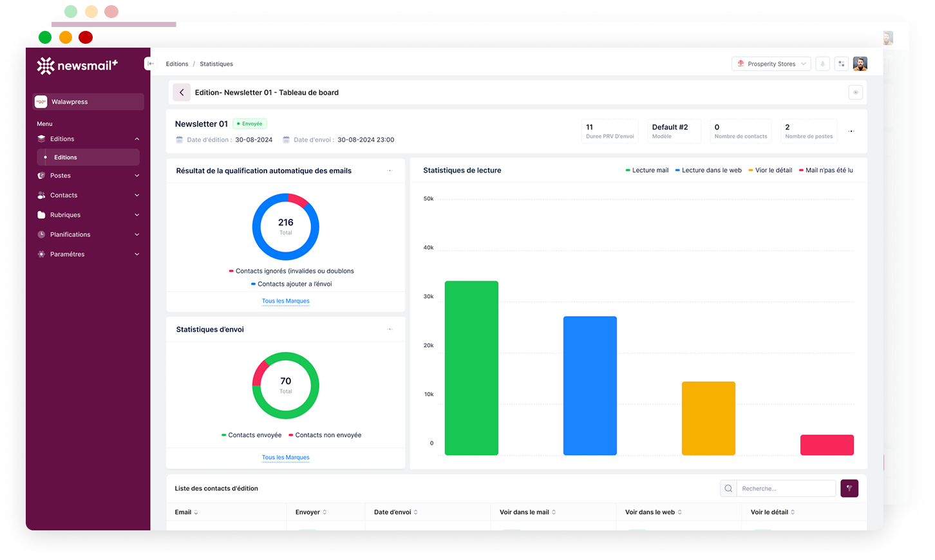
Task: Open the Prosperity Stores dropdown
Action: (x=771, y=64)
